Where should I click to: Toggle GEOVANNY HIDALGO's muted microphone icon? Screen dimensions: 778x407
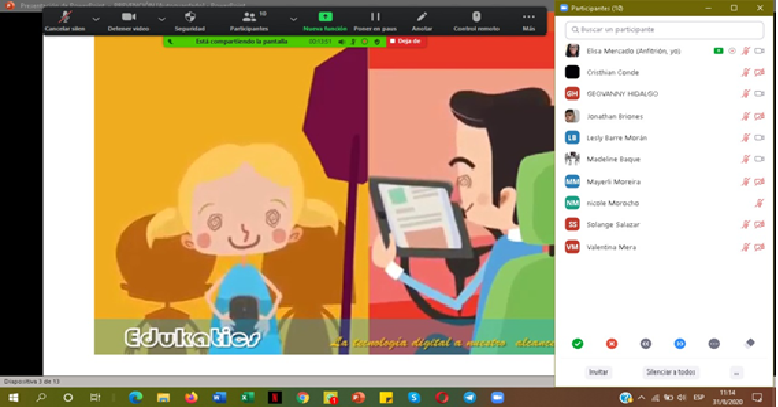coord(746,94)
